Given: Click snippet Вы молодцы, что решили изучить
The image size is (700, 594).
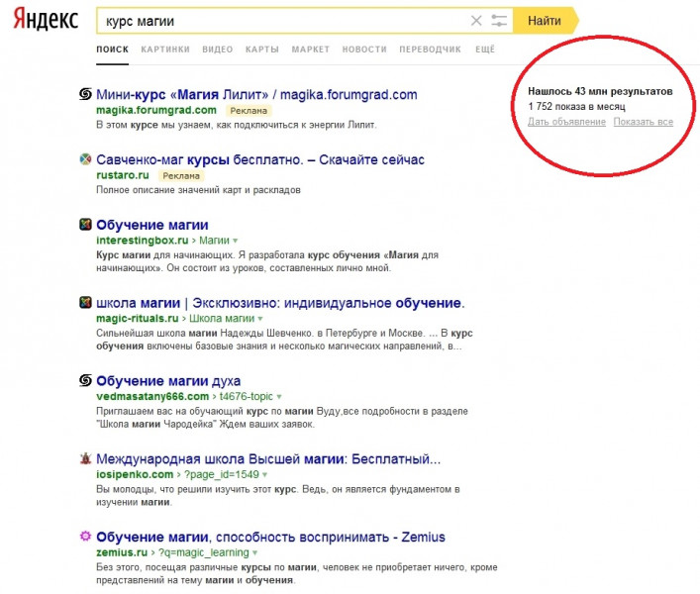Looking at the screenshot, I should click(x=277, y=496).
